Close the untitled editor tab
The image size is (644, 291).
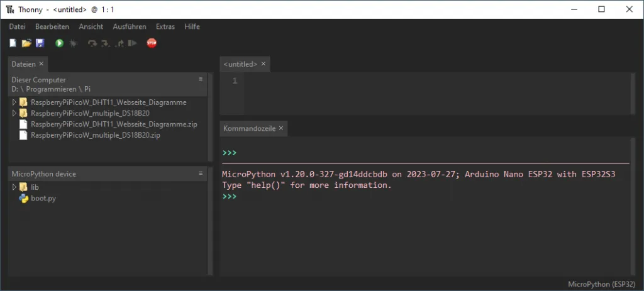264,64
